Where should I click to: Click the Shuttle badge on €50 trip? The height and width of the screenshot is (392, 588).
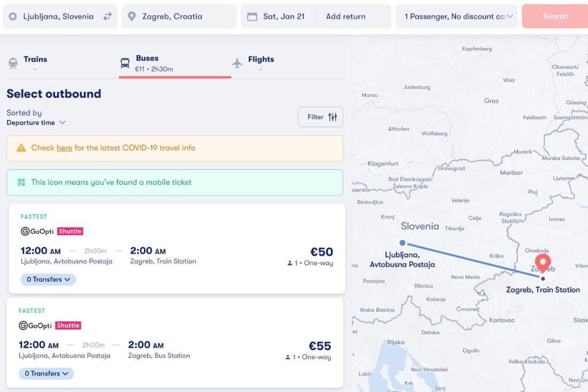[x=70, y=231]
